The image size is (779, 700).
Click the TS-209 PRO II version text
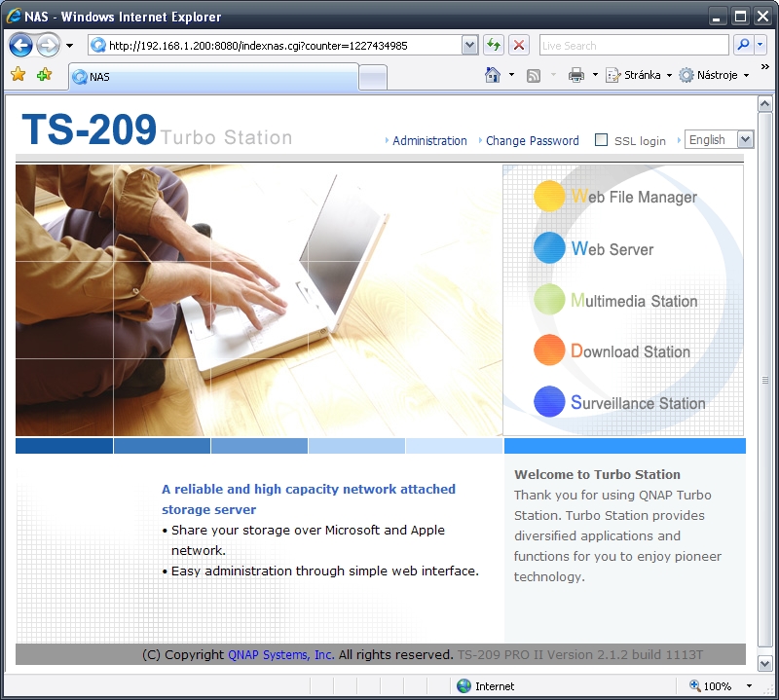[580, 655]
